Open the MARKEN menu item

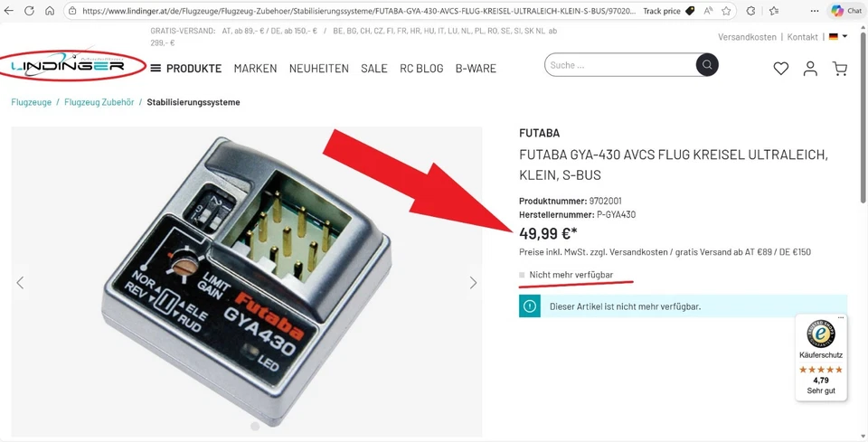click(x=255, y=69)
